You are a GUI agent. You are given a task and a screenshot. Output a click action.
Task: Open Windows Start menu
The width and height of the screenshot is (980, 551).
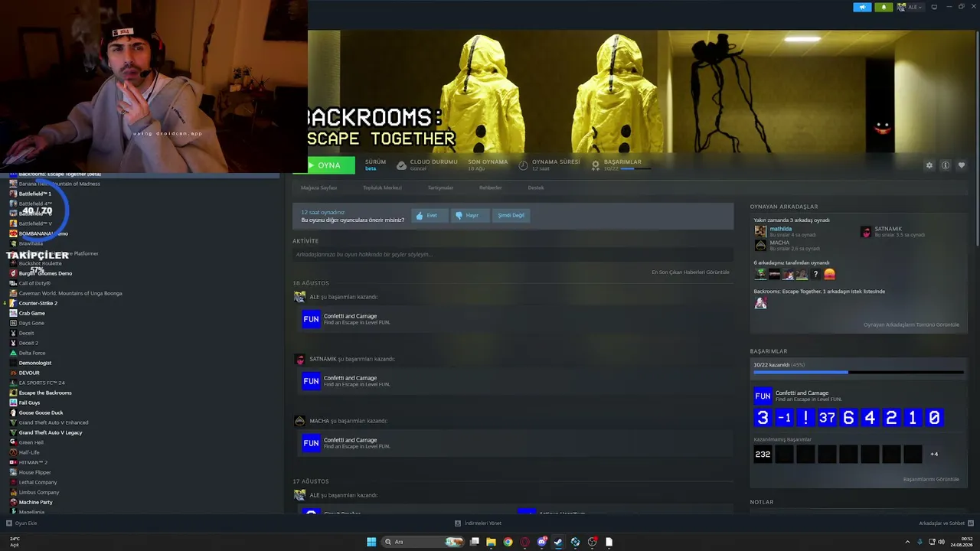point(371,542)
